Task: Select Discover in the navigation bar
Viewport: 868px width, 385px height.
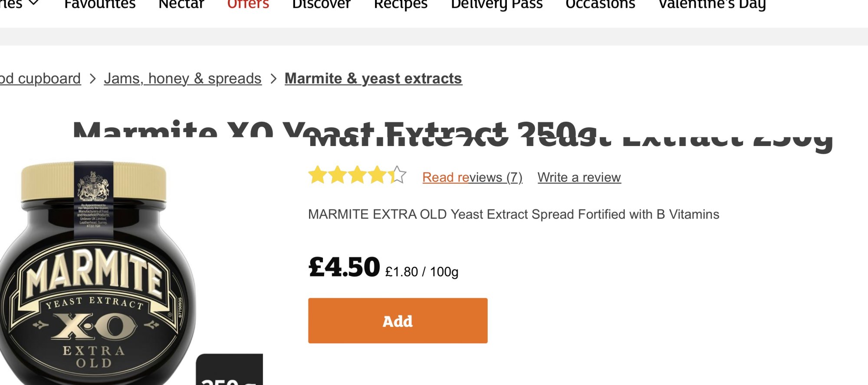Action: (x=321, y=4)
